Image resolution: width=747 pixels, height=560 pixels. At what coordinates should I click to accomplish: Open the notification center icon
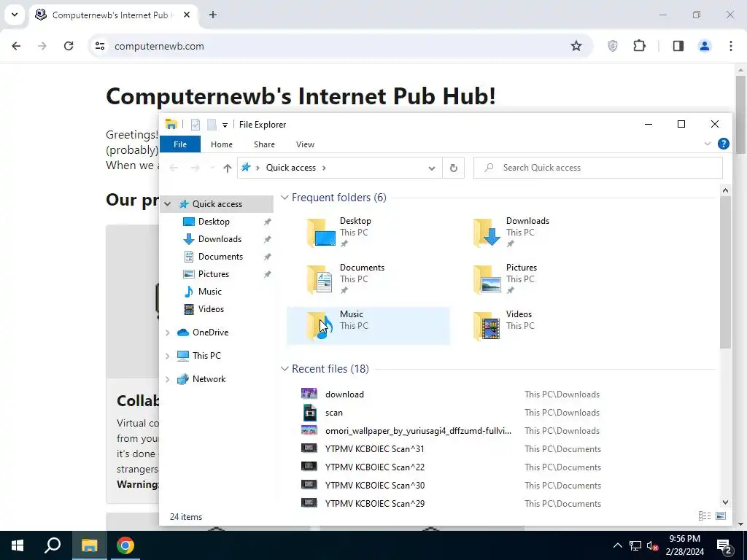coord(724,545)
